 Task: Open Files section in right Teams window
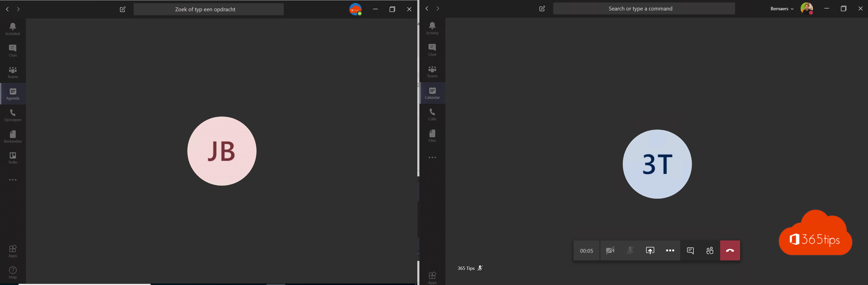[x=432, y=136]
